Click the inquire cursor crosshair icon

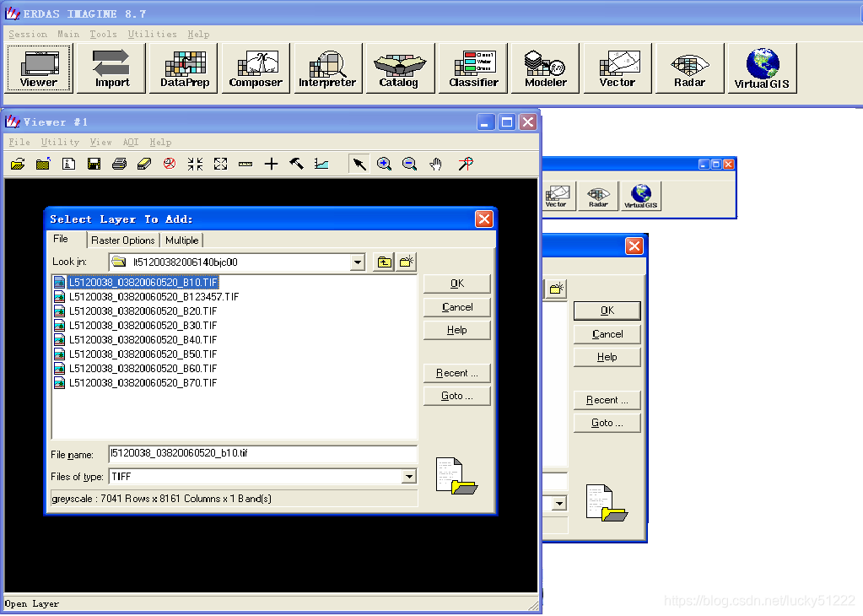point(271,164)
